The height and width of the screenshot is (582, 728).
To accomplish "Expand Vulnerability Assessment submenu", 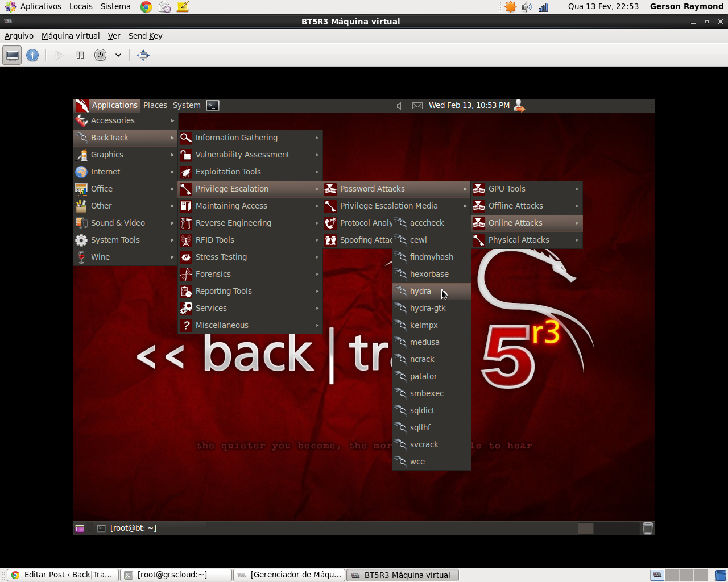I will (x=250, y=155).
